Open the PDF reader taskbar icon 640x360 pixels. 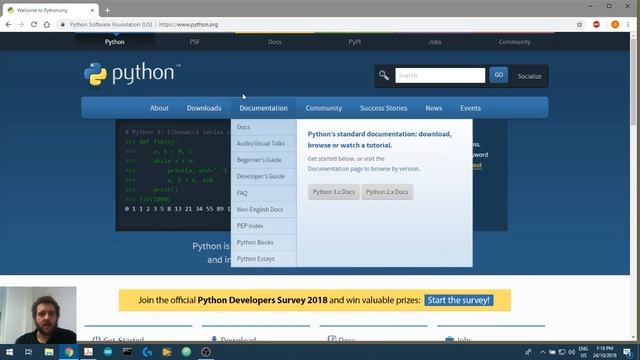coord(88,352)
